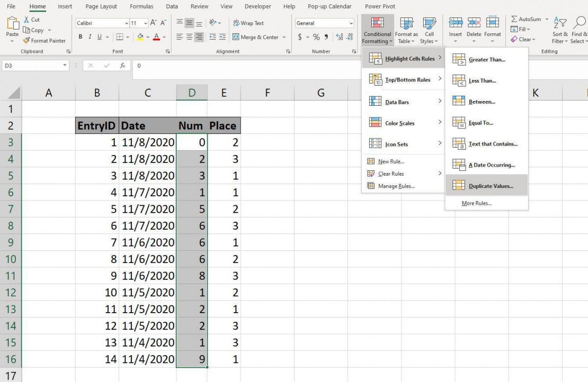Expand the Fill Color dropdown arrow
588x382 pixels.
(x=147, y=37)
